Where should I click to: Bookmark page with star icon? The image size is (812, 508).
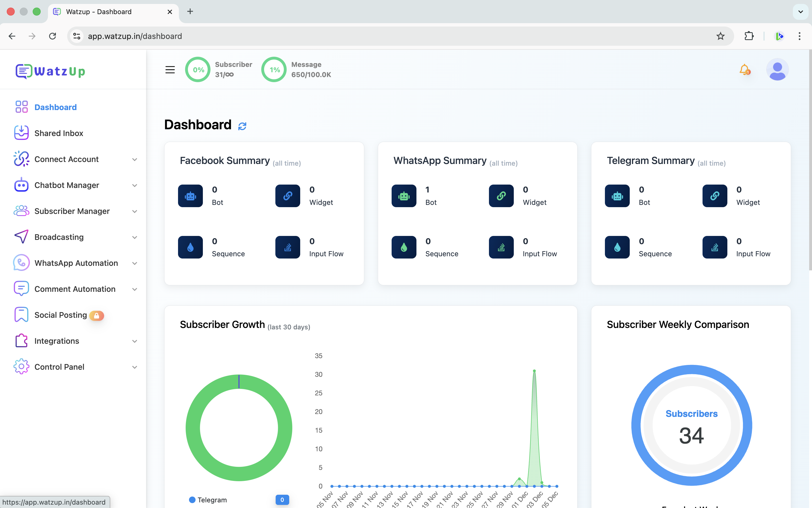point(720,36)
